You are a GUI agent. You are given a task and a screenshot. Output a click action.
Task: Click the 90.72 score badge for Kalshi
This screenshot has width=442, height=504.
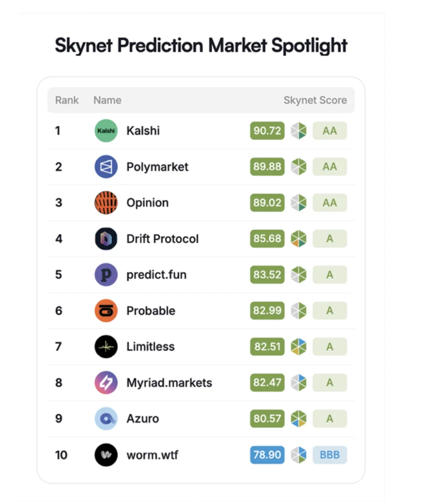coord(266,130)
